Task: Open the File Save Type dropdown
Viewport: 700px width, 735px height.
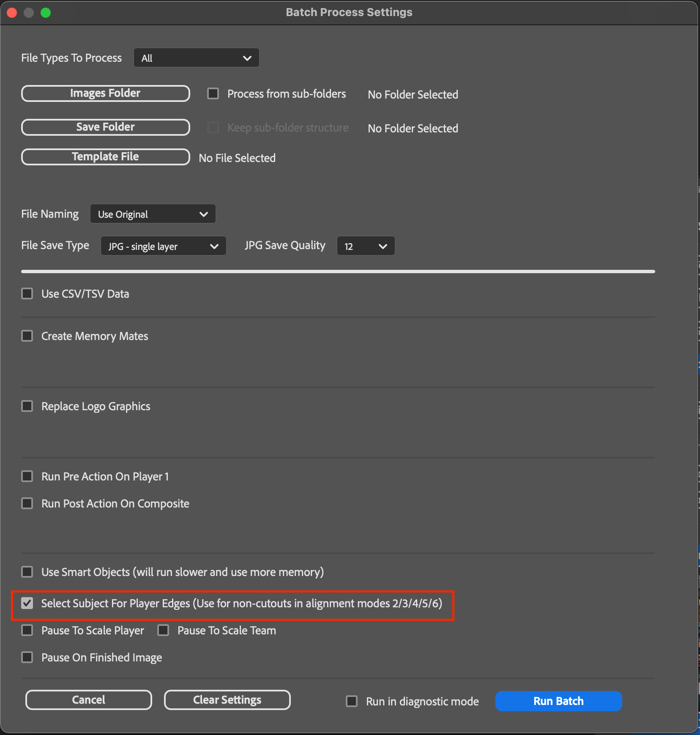Action: tap(163, 246)
